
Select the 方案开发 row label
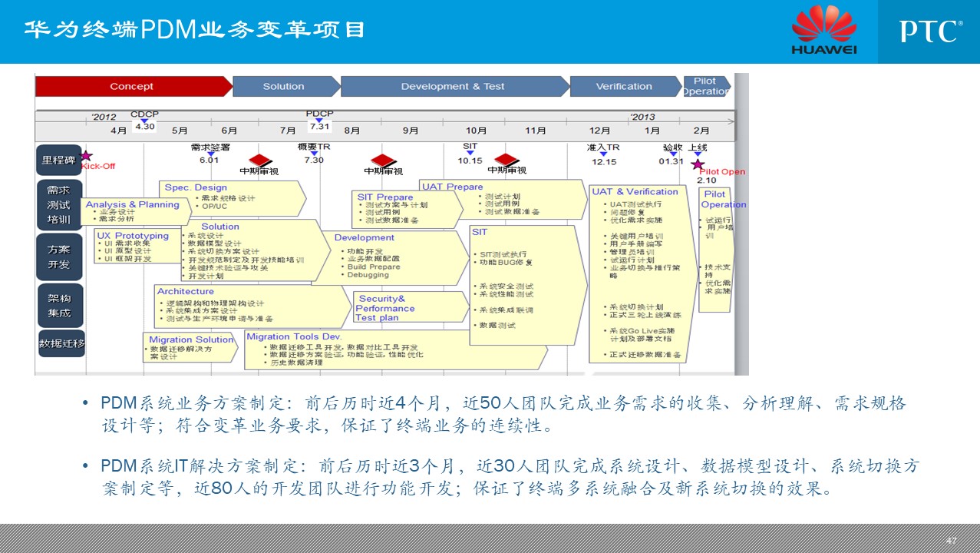(59, 256)
